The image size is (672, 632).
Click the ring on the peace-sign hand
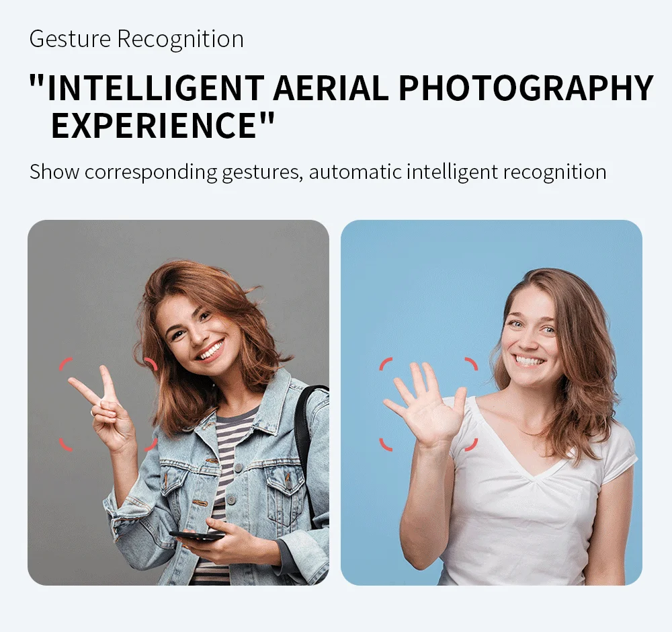92,413
